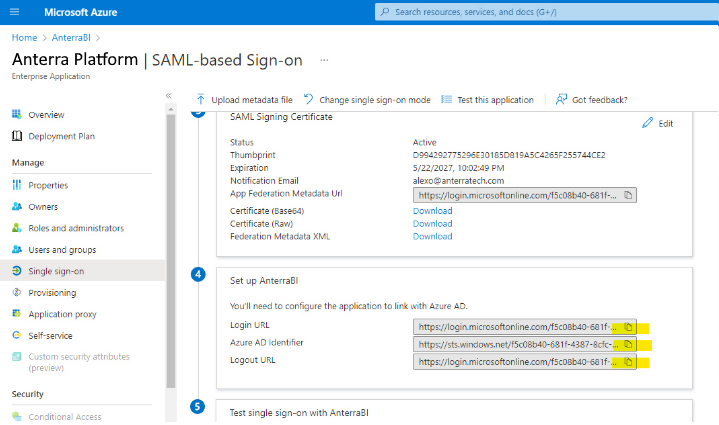Click the Conditional Access icon
This screenshot has height=425, width=719.
(x=17, y=416)
